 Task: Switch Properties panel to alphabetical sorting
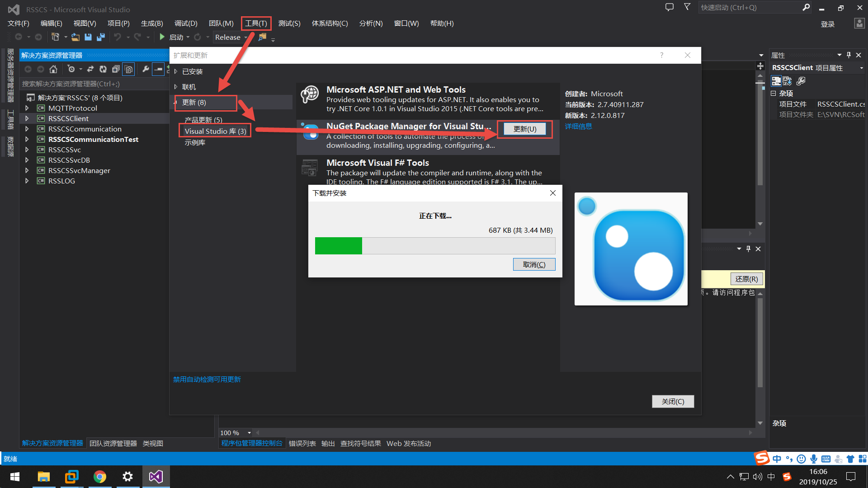click(x=787, y=80)
